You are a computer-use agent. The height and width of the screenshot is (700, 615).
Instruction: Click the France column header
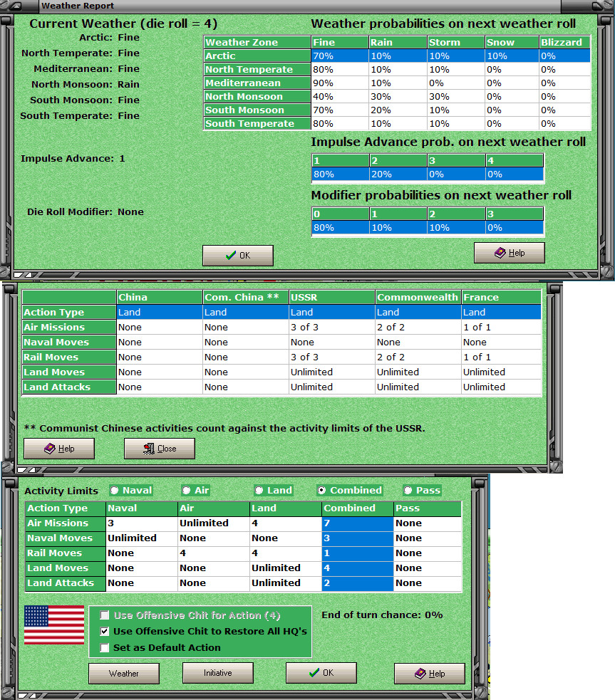(501, 298)
